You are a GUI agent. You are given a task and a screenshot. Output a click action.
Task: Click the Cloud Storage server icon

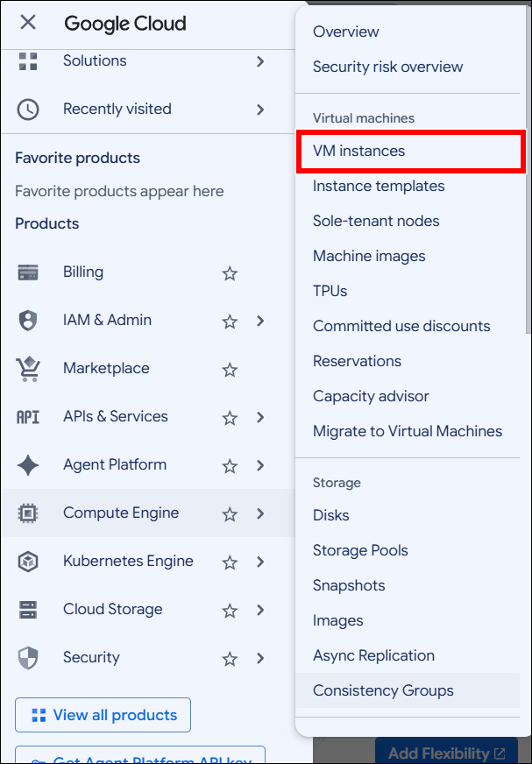[x=28, y=610]
